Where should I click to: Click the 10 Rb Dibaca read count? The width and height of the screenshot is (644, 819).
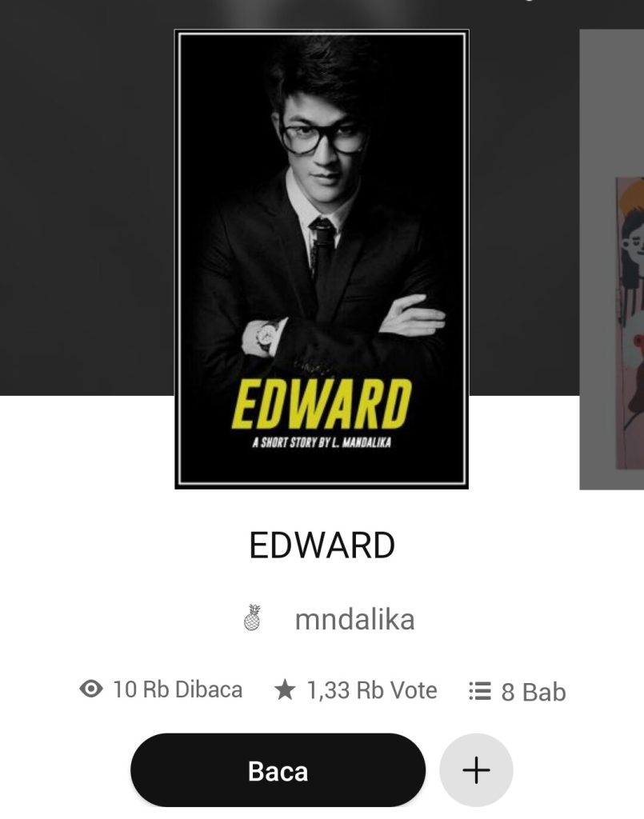(x=178, y=689)
